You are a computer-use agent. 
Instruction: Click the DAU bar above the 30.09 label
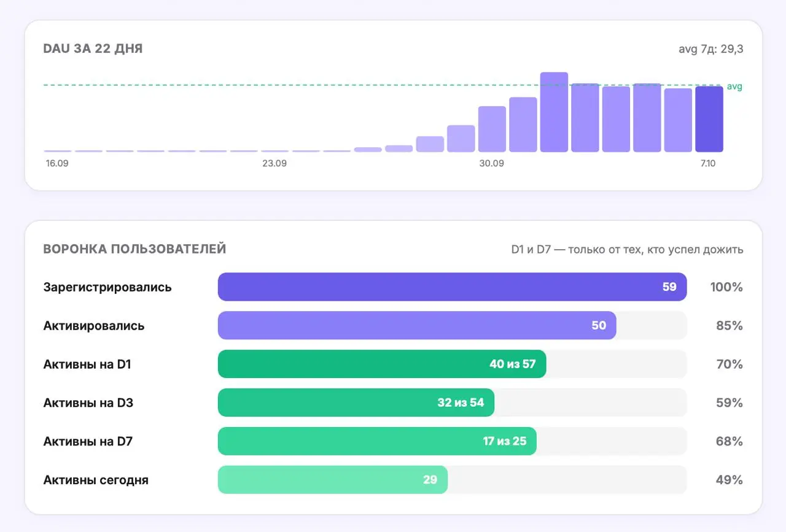click(x=492, y=129)
